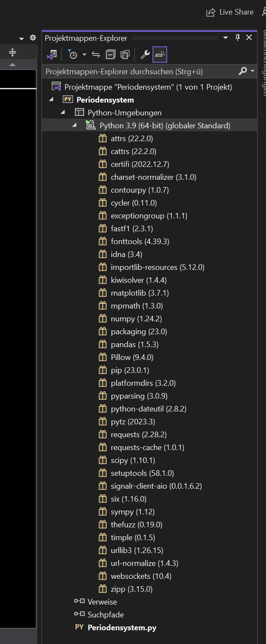Open the search options dropdown with magnifier
This screenshot has width=266, height=644.
[246, 71]
